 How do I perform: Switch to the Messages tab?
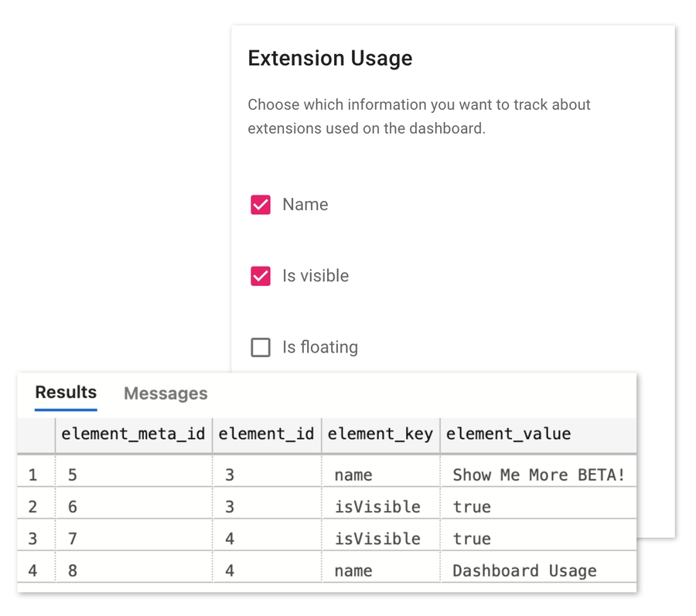165,393
